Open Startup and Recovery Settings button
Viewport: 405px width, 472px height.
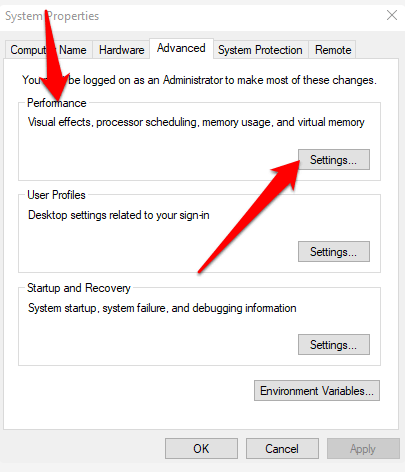tap(334, 344)
